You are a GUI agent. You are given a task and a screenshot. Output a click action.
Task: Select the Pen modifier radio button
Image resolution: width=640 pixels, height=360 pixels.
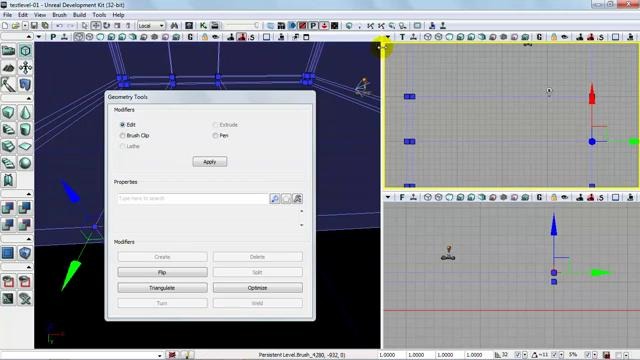tap(215, 135)
